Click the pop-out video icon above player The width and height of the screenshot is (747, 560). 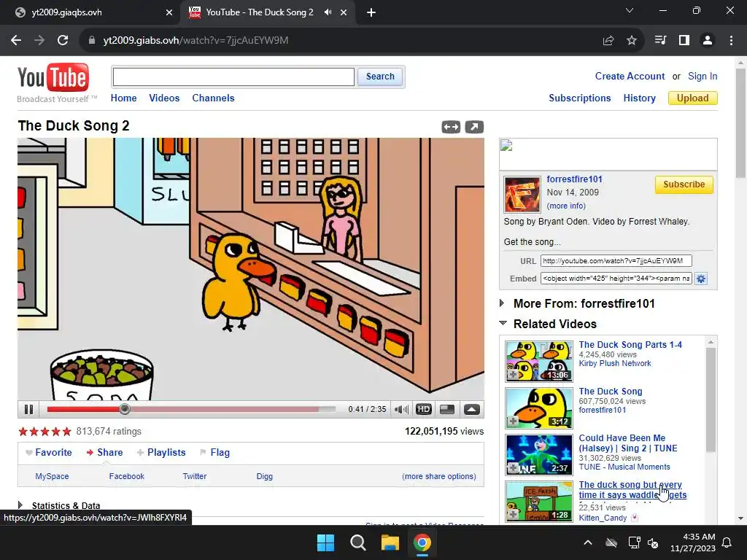[x=474, y=127]
